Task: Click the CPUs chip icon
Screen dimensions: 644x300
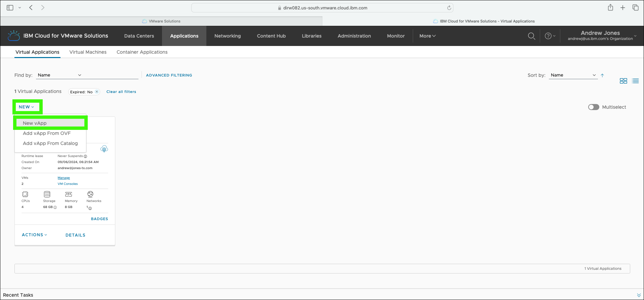Action: (25, 194)
